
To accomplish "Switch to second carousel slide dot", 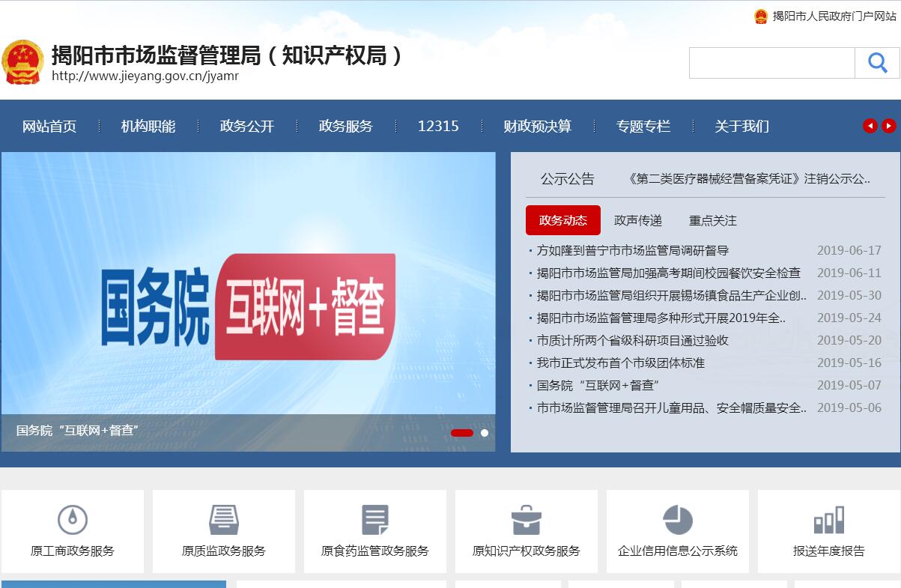I will [485, 433].
